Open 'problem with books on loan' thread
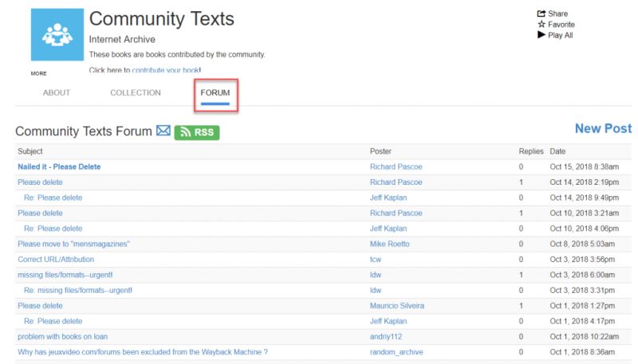638x364 pixels. 63,336
